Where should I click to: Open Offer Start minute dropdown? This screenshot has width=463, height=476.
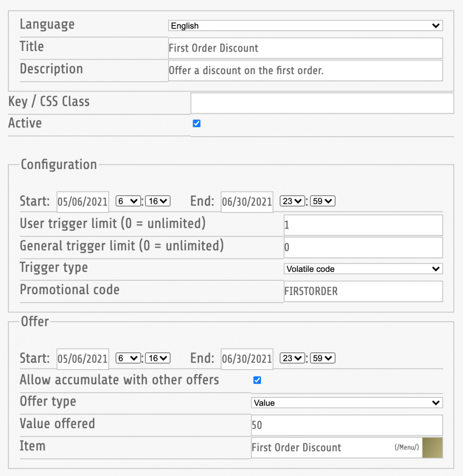tap(158, 358)
